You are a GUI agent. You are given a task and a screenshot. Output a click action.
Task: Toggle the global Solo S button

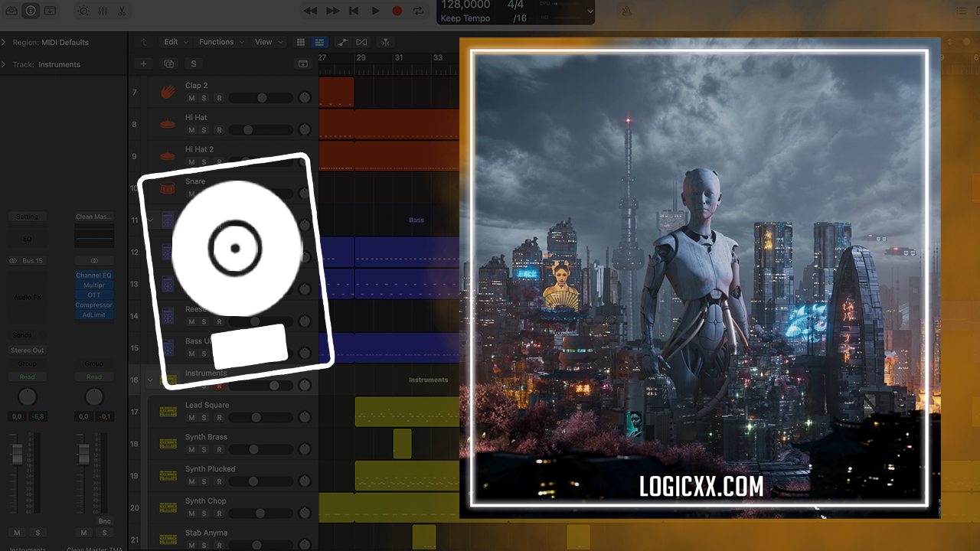click(193, 64)
